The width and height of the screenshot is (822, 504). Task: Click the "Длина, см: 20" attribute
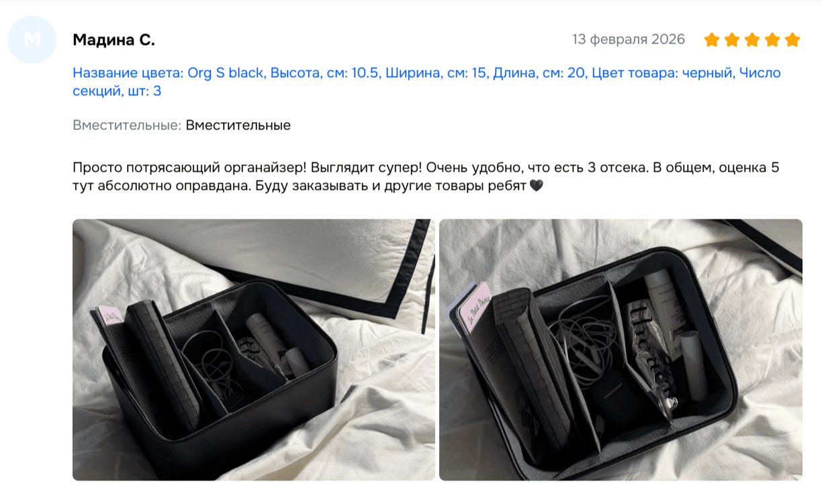539,72
